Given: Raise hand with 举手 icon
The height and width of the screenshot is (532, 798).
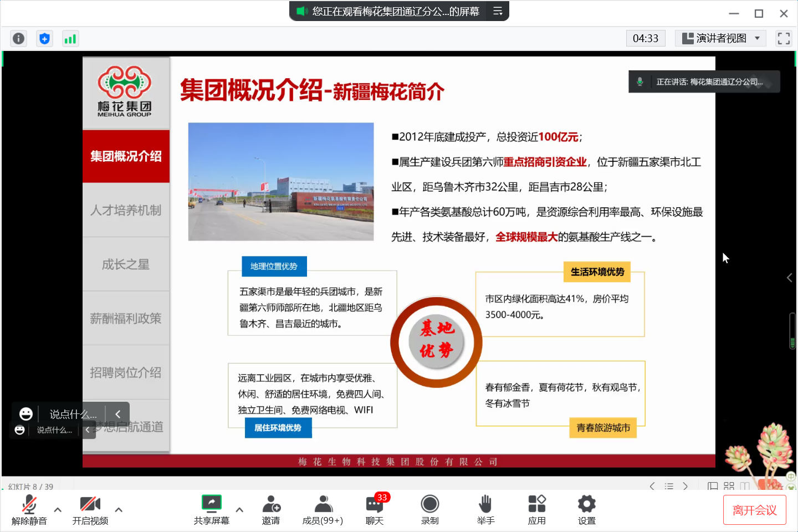Looking at the screenshot, I should (x=485, y=509).
